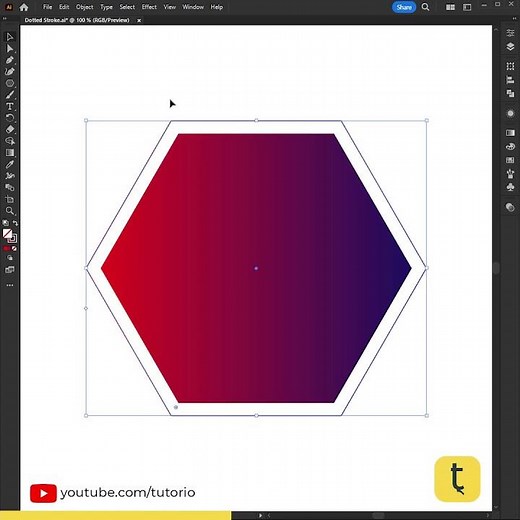520x520 pixels.
Task: Open the Edit menu
Action: [x=64, y=7]
